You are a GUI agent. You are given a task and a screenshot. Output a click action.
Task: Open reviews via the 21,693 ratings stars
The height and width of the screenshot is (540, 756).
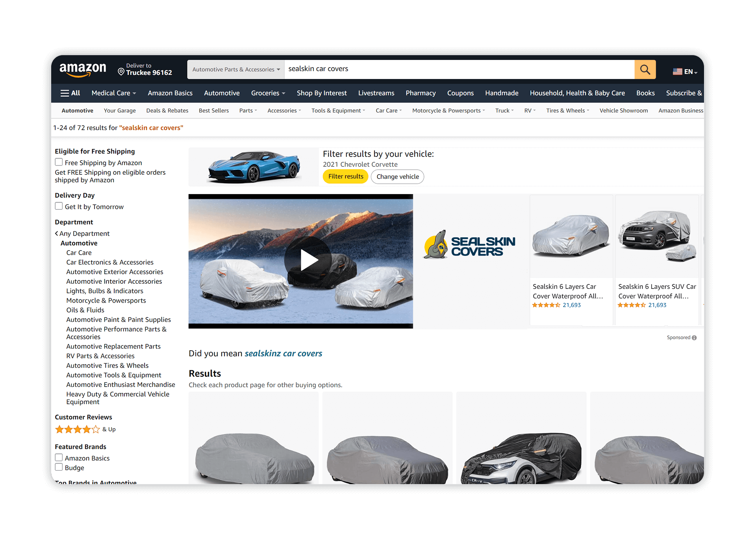click(x=547, y=305)
